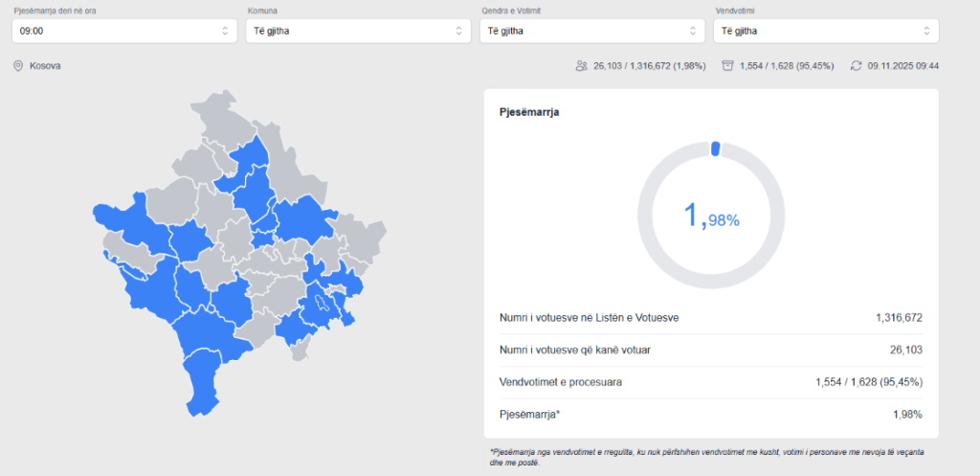The height and width of the screenshot is (476, 980).
Task: Click the refresh icon beside 09.11.2025 09:44
Action: click(x=857, y=66)
